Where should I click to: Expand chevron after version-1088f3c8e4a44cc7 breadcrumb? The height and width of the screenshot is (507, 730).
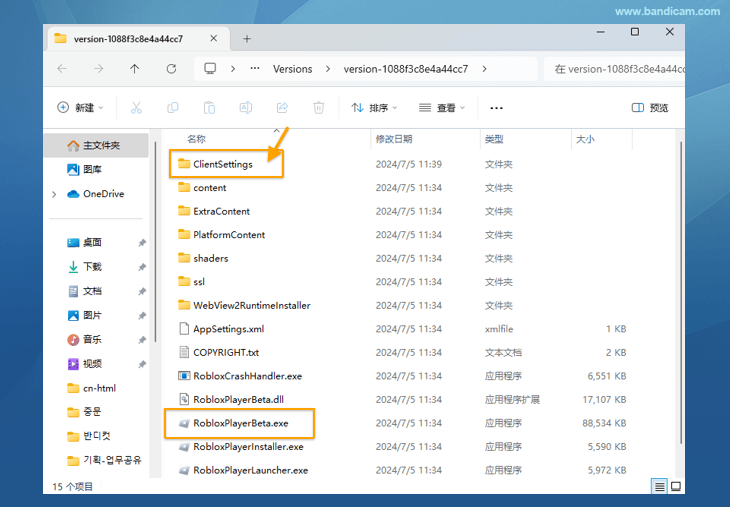(x=484, y=69)
